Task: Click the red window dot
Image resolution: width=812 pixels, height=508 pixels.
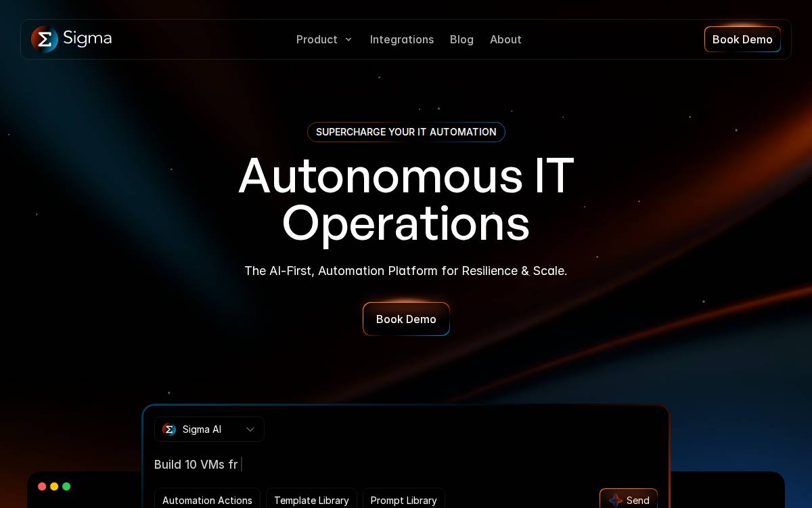Action: pos(42,486)
